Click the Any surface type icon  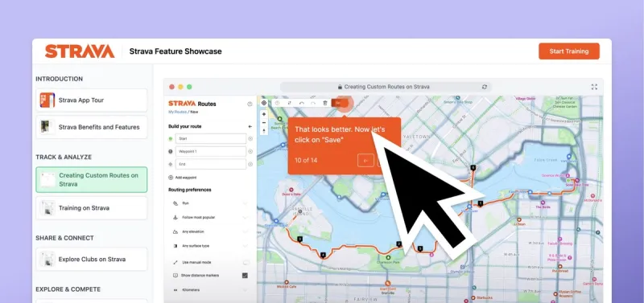[175, 246]
